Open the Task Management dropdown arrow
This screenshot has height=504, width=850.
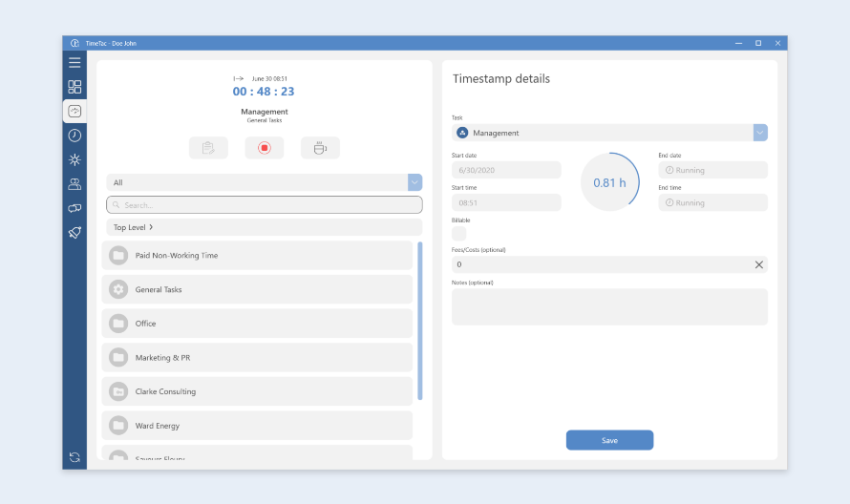click(760, 133)
